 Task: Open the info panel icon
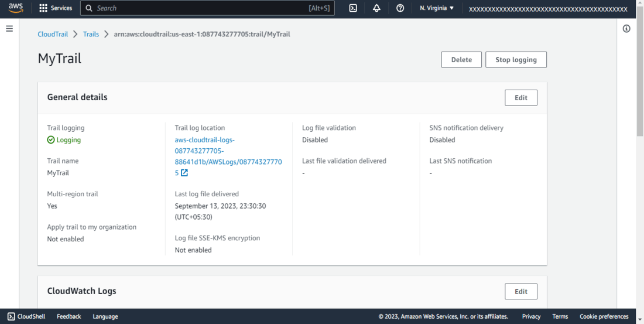(626, 28)
